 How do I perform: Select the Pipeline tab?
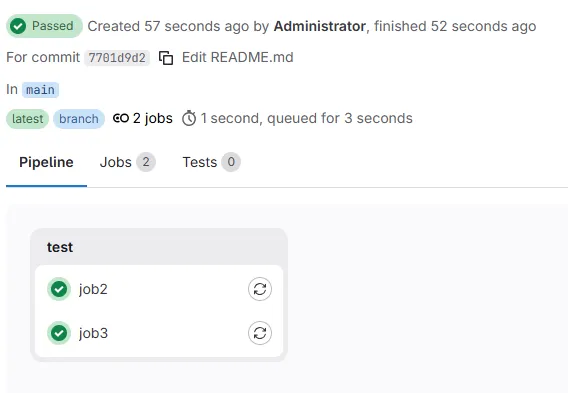[x=46, y=162]
